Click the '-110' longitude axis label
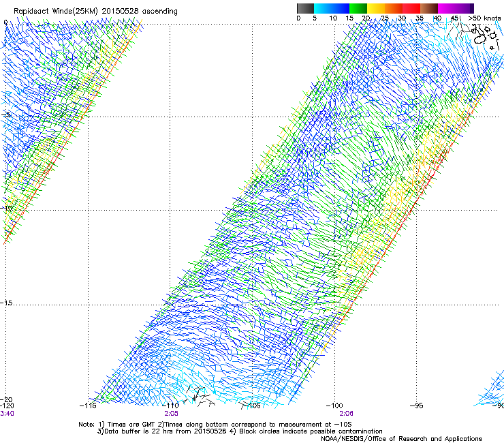This screenshot has height=443, width=504. click(170, 406)
